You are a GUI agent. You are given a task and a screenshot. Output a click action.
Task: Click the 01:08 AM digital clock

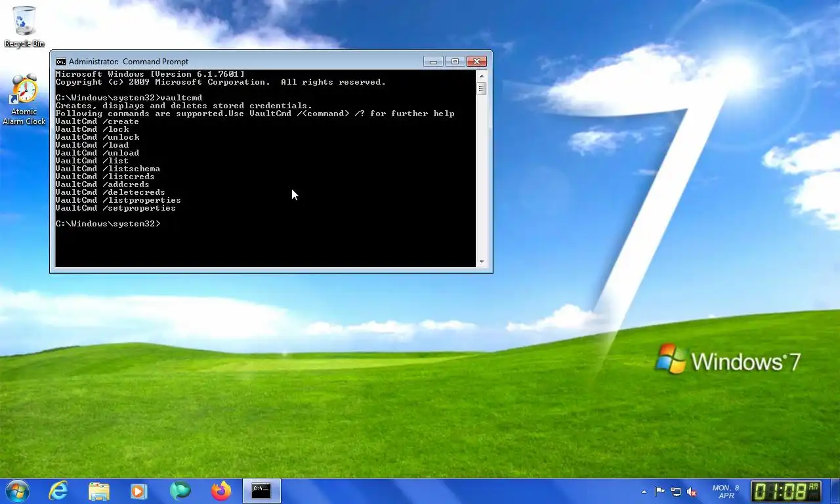click(x=786, y=491)
